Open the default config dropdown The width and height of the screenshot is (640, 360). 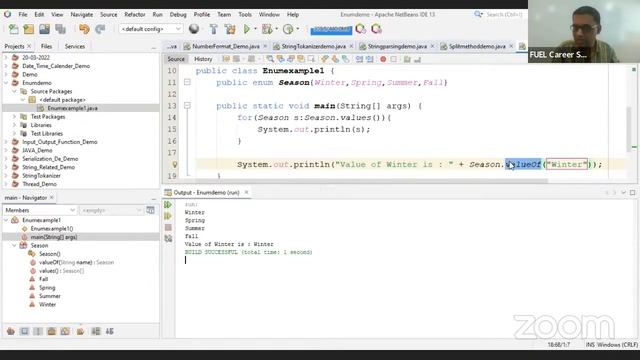[x=150, y=29]
